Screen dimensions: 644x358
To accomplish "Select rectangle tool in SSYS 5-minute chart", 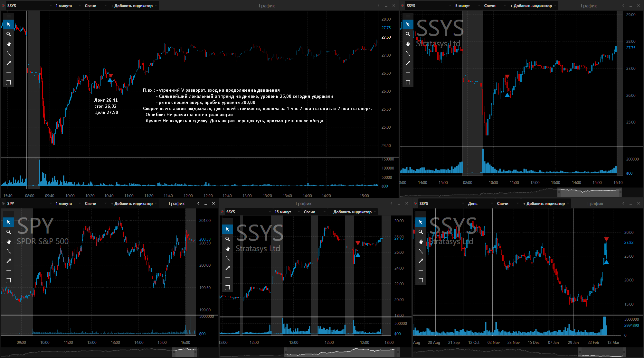I will (408, 82).
